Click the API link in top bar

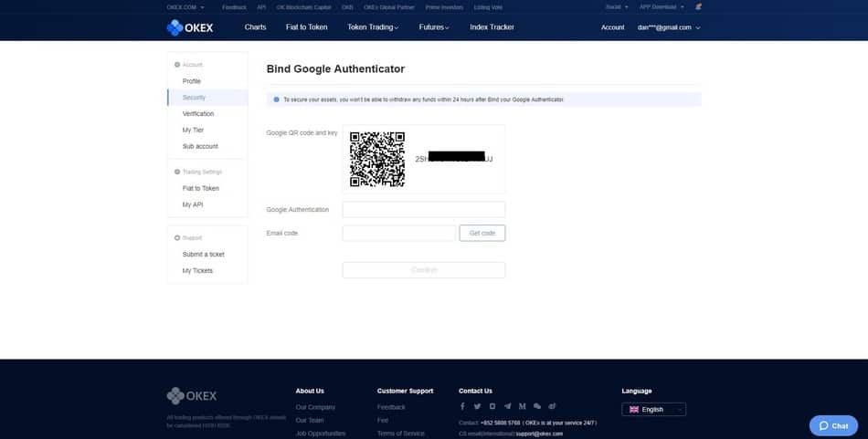coord(261,7)
